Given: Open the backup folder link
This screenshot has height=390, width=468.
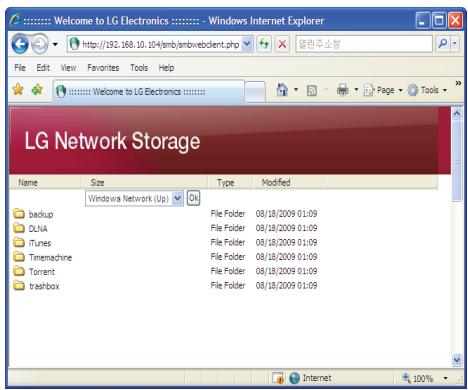Looking at the screenshot, I should coord(41,214).
